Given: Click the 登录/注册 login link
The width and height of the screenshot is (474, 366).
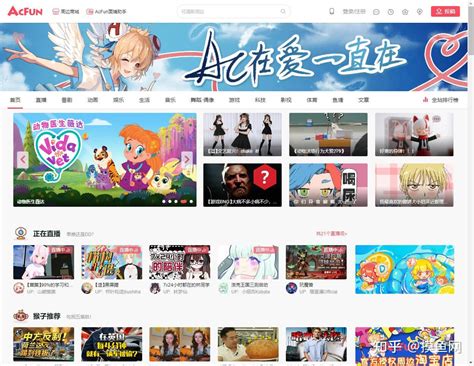Looking at the screenshot, I should click(354, 11).
